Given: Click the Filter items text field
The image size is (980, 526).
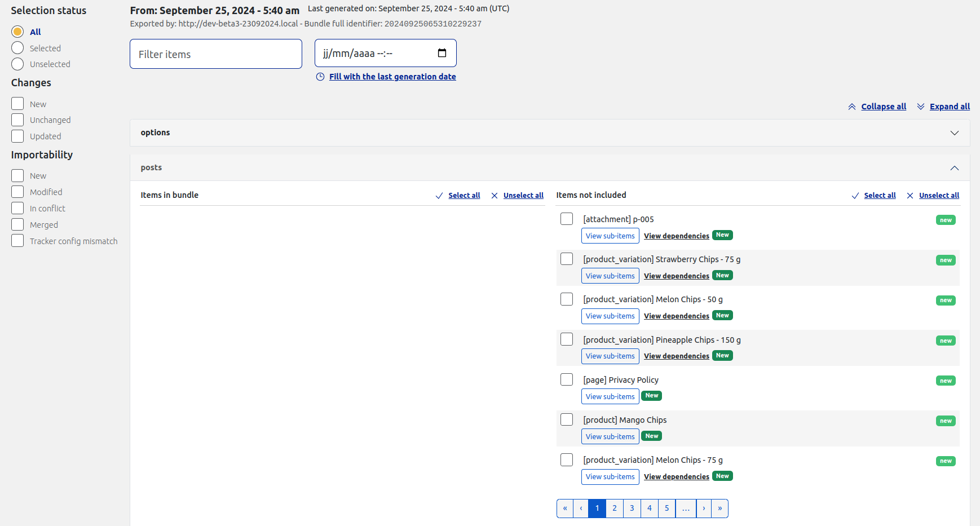Looking at the screenshot, I should point(216,54).
